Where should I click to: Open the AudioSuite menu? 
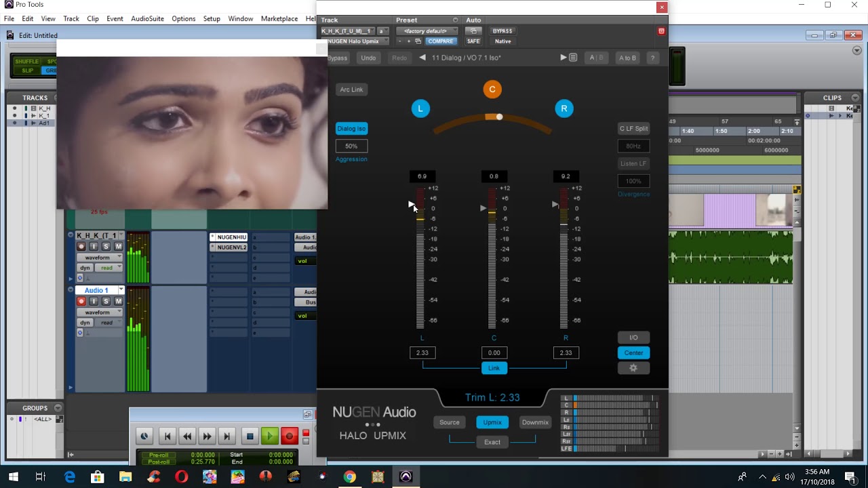[x=147, y=18]
